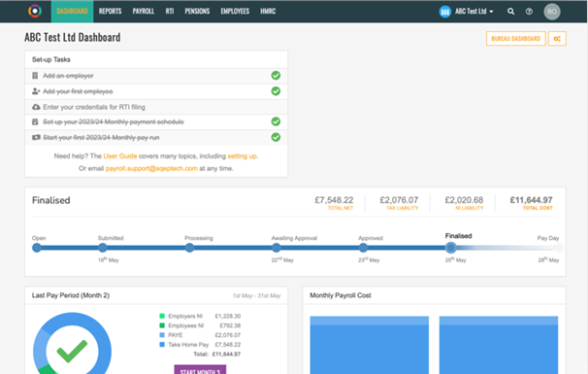Click the Total: £11,644.97 line in legend
This screenshot has height=374, width=588.
pyautogui.click(x=217, y=355)
